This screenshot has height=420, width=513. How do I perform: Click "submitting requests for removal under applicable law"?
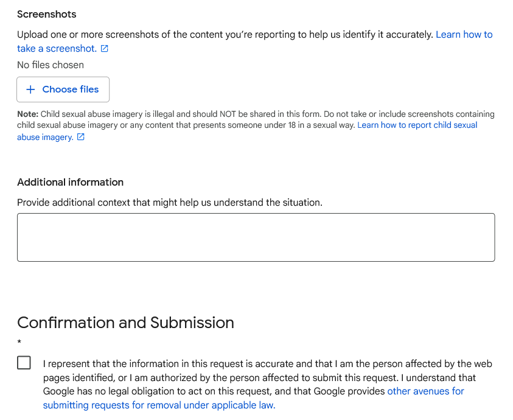(159, 405)
